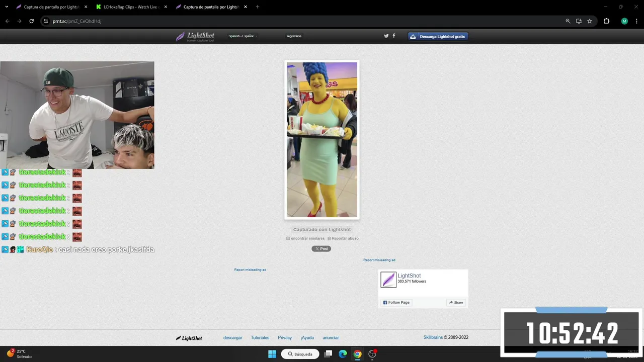The height and width of the screenshot is (362, 644).
Task: Open the Extensions puzzle icon
Action: (x=606, y=21)
